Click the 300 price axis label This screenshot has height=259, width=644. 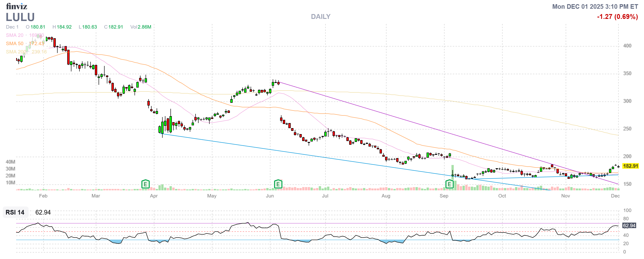pos(627,101)
